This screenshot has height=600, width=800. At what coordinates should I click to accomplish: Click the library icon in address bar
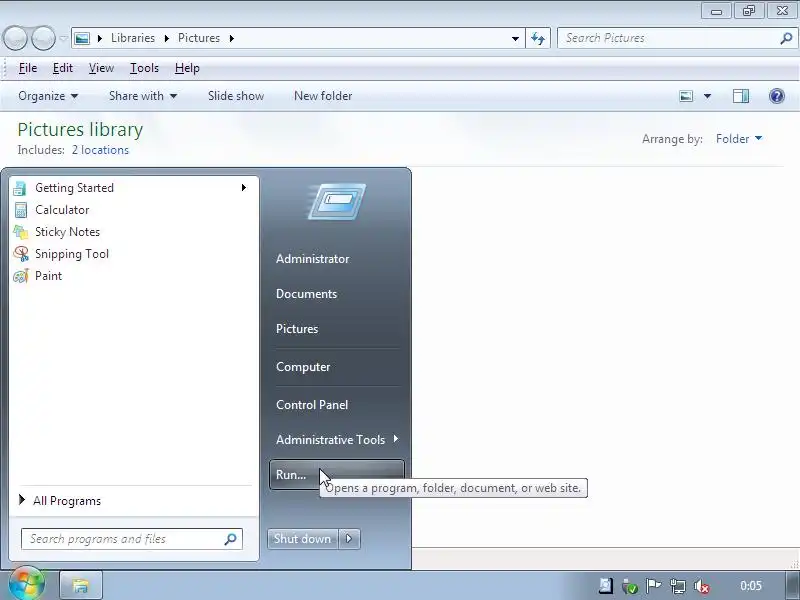(x=82, y=38)
